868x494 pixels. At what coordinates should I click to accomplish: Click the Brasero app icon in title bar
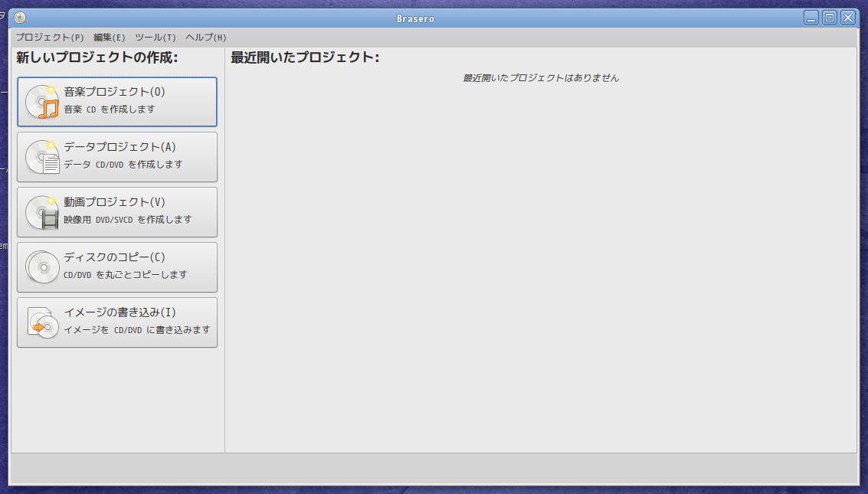(20, 18)
